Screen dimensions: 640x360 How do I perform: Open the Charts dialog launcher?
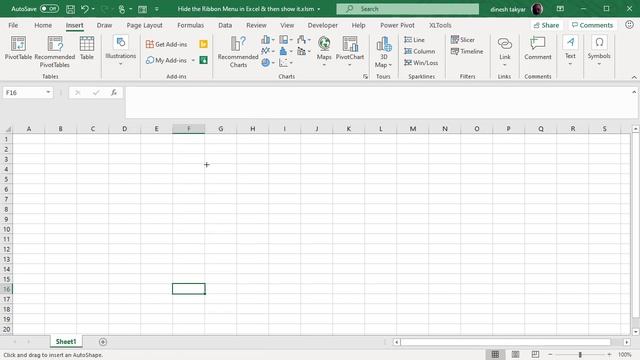365,76
